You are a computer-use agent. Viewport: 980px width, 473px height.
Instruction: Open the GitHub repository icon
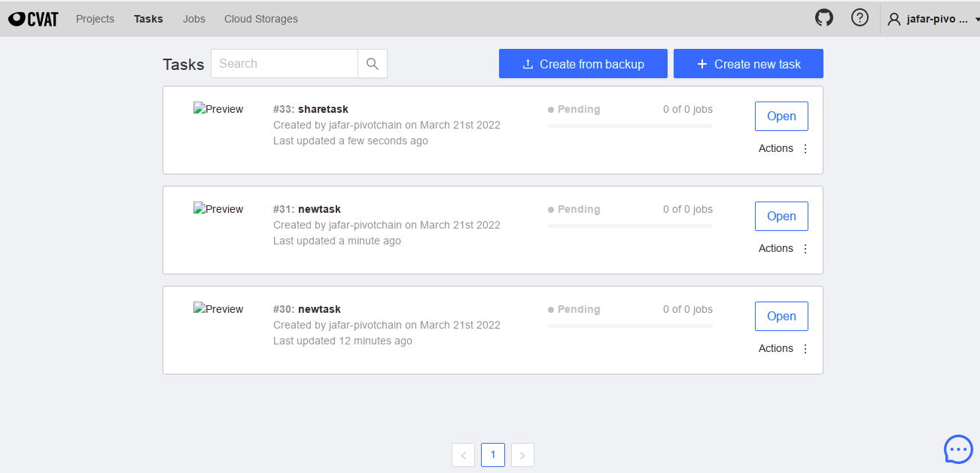point(824,18)
